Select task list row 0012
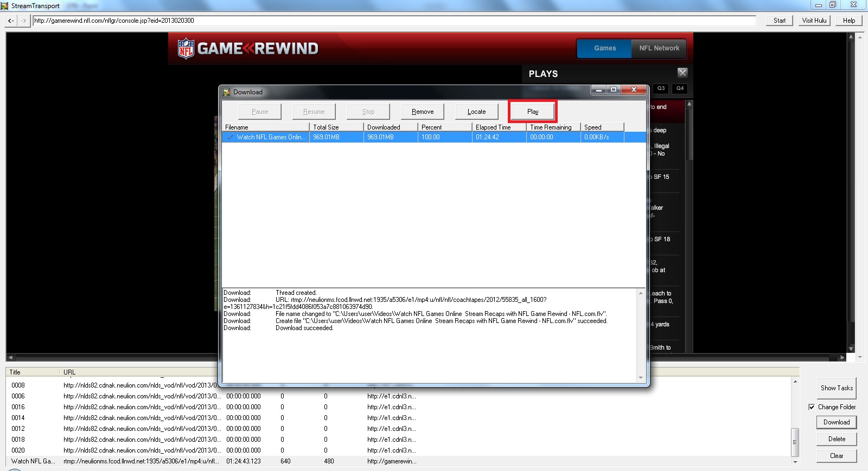 [x=399, y=429]
